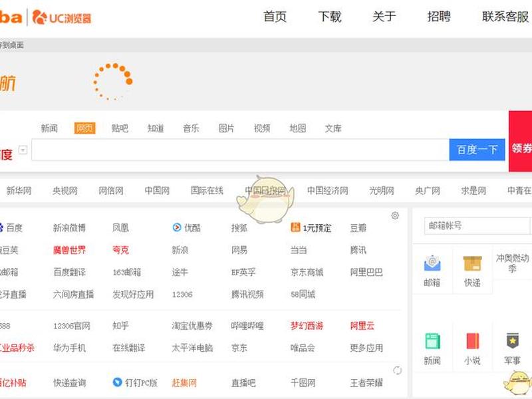Select the 新闻 search tab
This screenshot has width=532, height=399.
click(49, 128)
